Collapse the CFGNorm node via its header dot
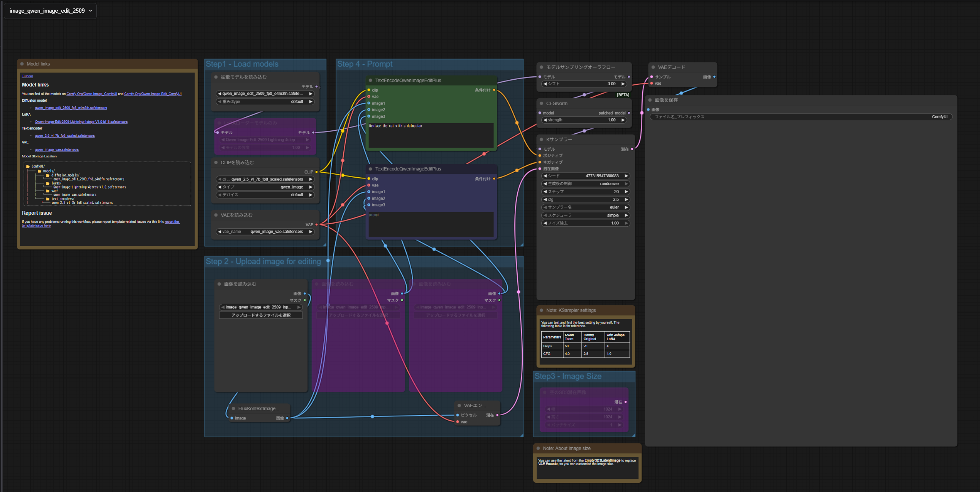Screen dimensions: 980x492 pyautogui.click(x=541, y=103)
